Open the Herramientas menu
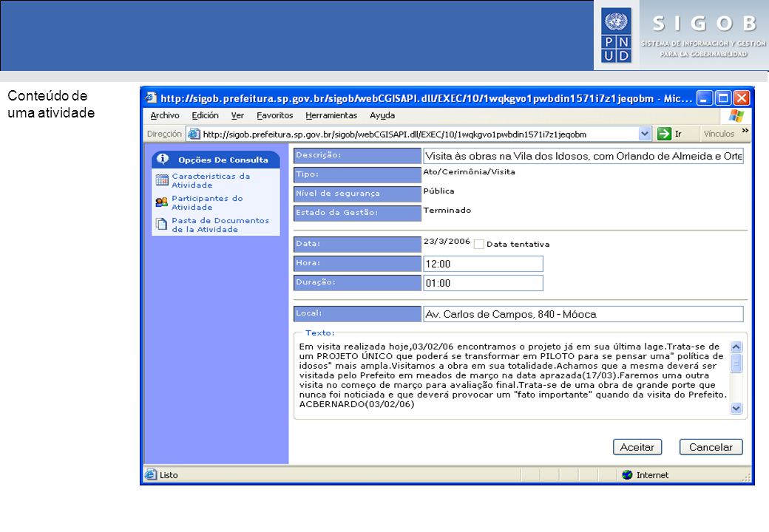The image size is (769, 532). (x=331, y=115)
